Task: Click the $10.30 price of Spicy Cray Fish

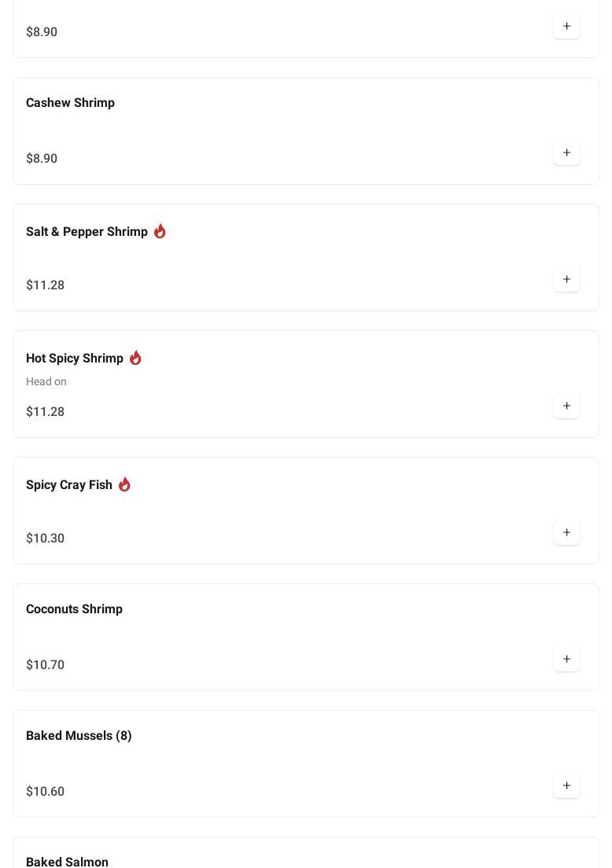Action: tap(45, 539)
